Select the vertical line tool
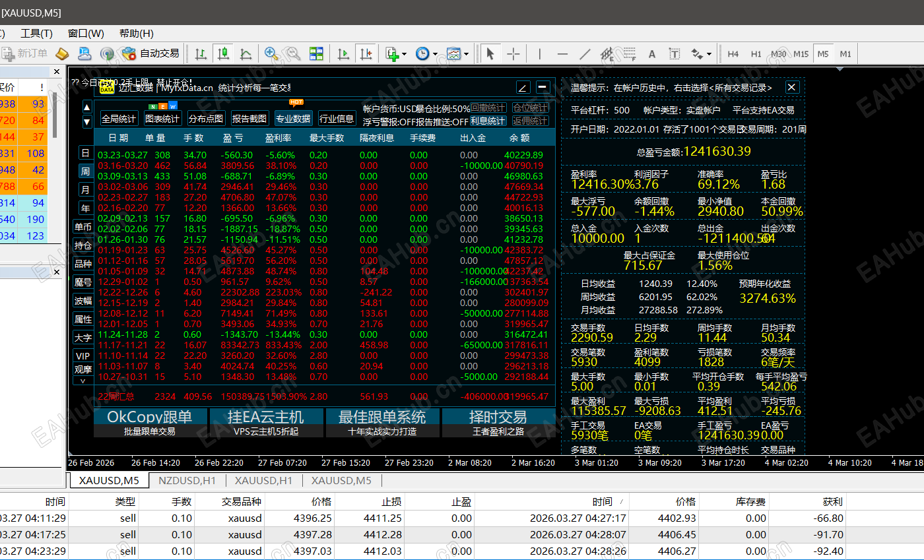The image size is (924, 560). (540, 53)
